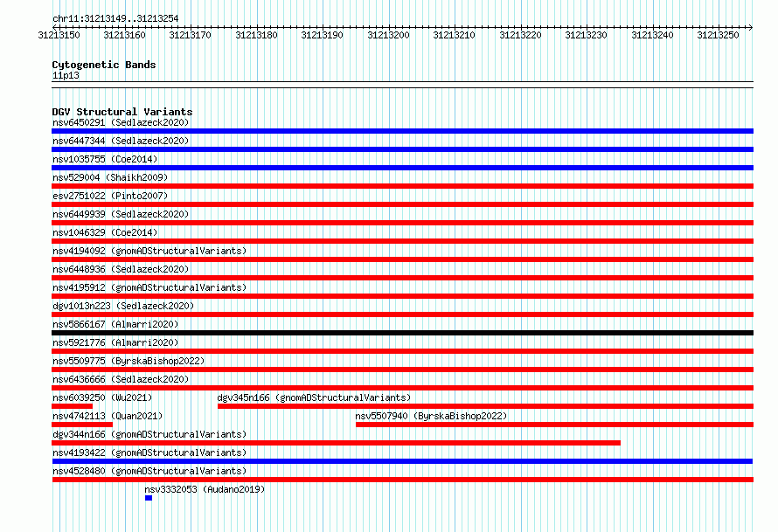Click the Cytogenetic Bands track title
778x532 pixels.
104,65
